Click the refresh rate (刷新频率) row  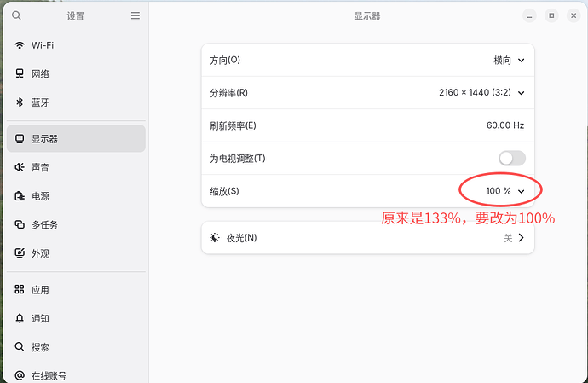coord(367,125)
